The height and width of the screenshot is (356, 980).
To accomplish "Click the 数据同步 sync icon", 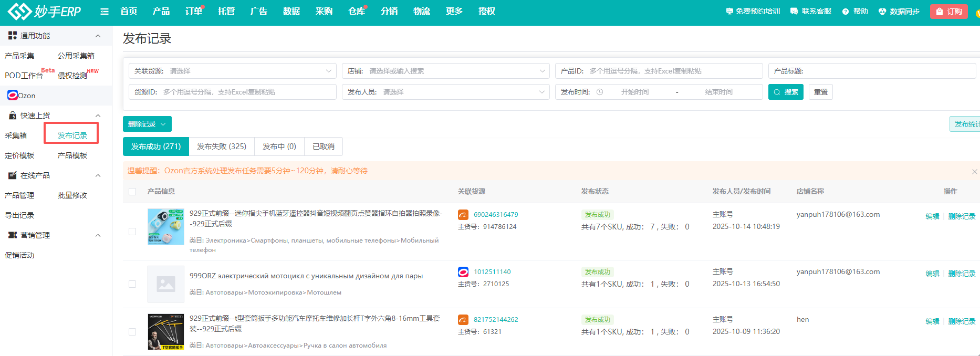I will click(882, 12).
